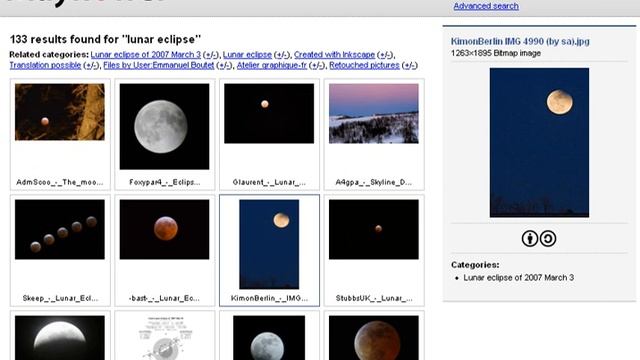Toggle (+/-) filter next to Atelier graphique-fr
640x360 pixels.
tap(317, 65)
